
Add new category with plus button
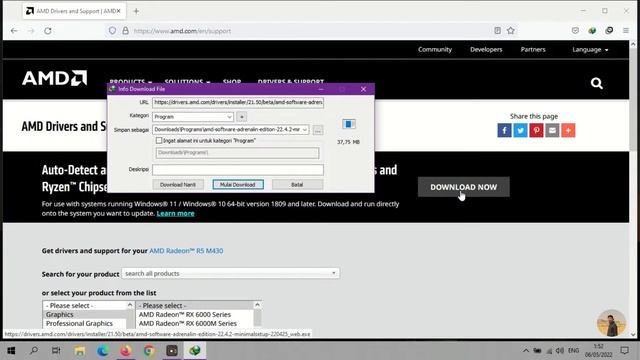click(242, 117)
